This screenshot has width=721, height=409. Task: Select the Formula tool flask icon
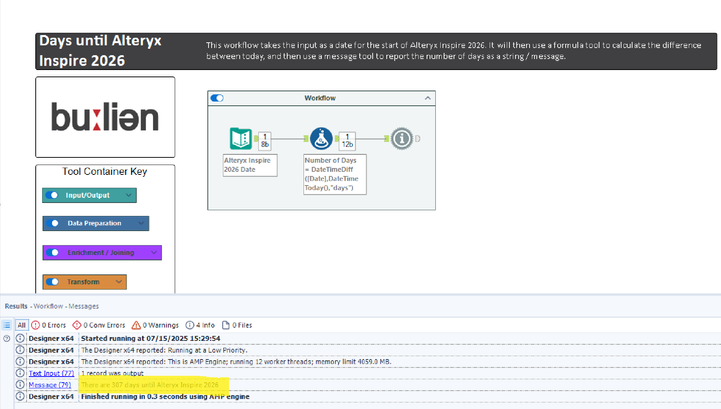tap(321, 138)
